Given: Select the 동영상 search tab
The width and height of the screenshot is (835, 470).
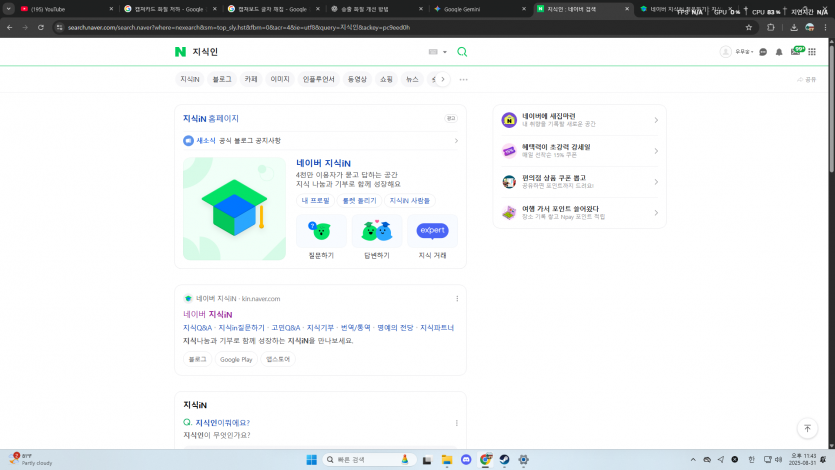Looking at the screenshot, I should 357,79.
